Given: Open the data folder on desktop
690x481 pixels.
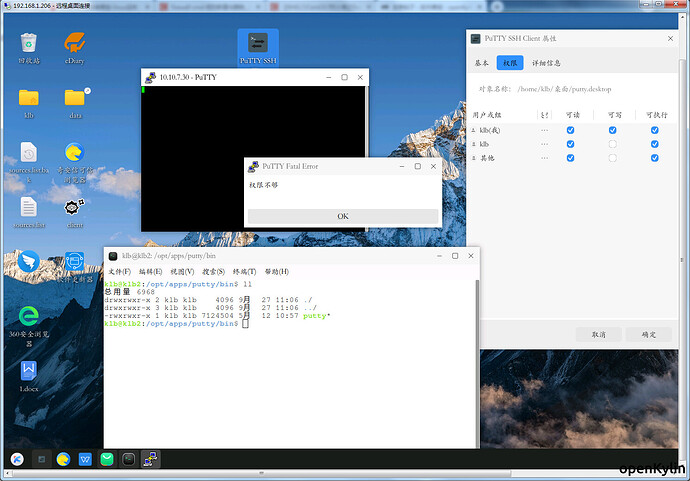Looking at the screenshot, I should click(75, 97).
